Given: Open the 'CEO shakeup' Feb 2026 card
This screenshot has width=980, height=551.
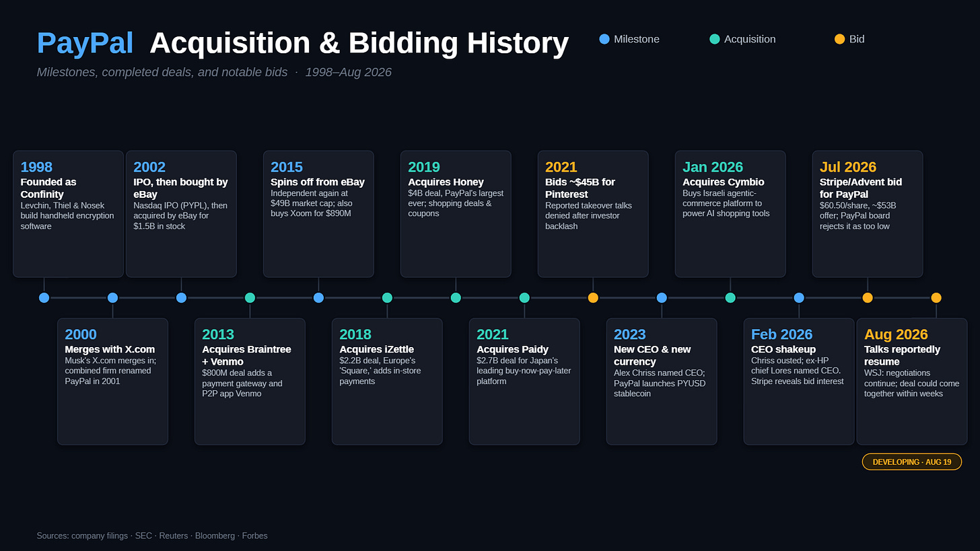Looking at the screenshot, I should (x=799, y=381).
